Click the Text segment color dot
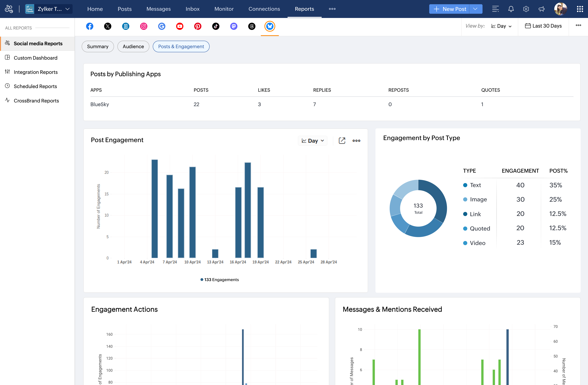The height and width of the screenshot is (385, 588). pyautogui.click(x=465, y=185)
